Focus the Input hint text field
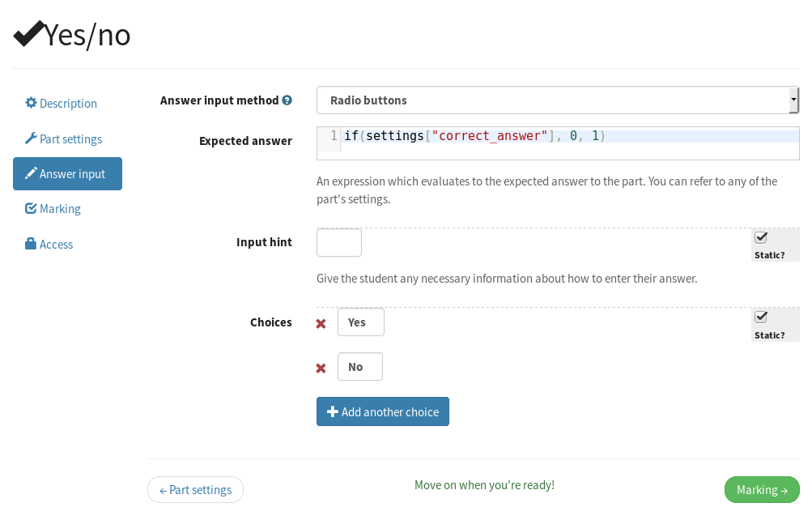Screen dimensions: 812x520 pos(338,243)
